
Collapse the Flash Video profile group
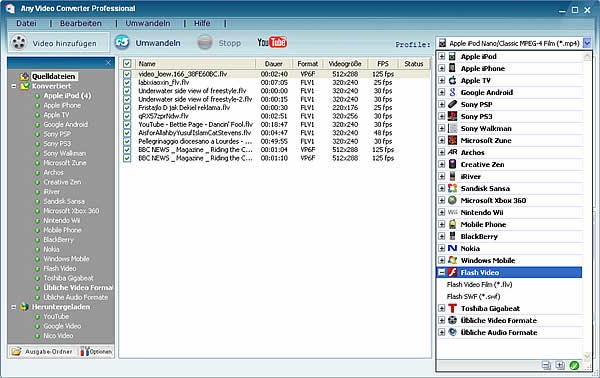click(x=442, y=272)
